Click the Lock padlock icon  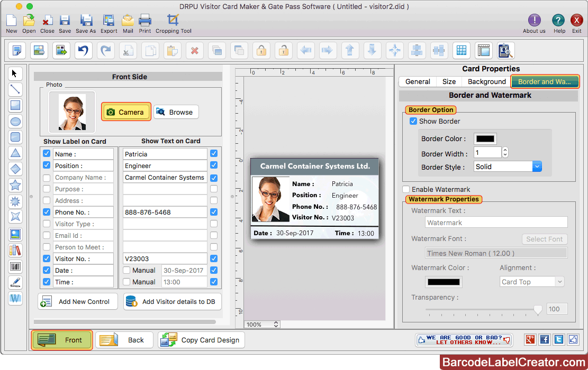click(261, 50)
